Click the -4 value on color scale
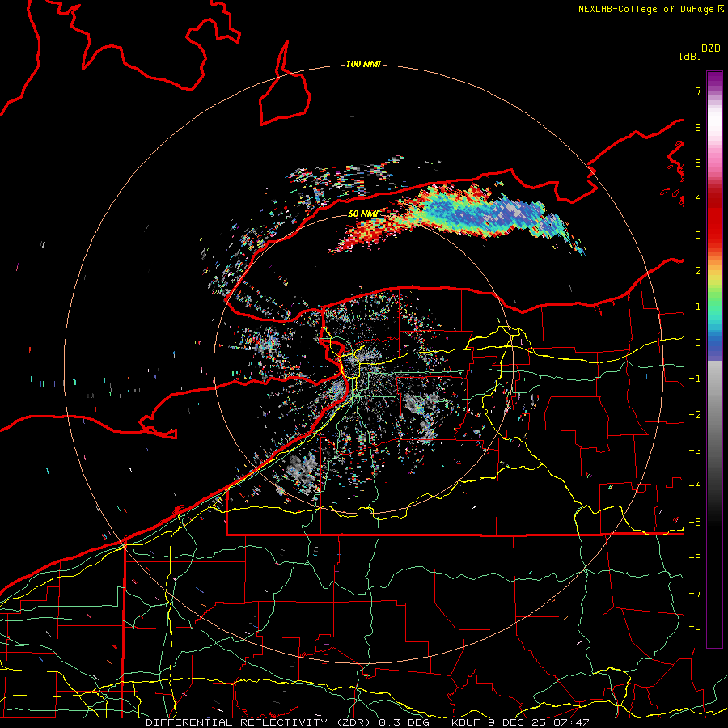 [695, 486]
